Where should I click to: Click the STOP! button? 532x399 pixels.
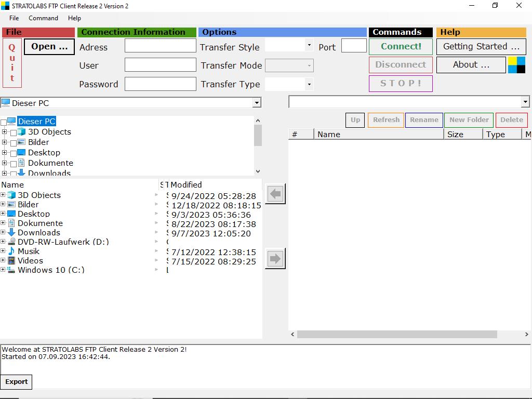(x=401, y=84)
